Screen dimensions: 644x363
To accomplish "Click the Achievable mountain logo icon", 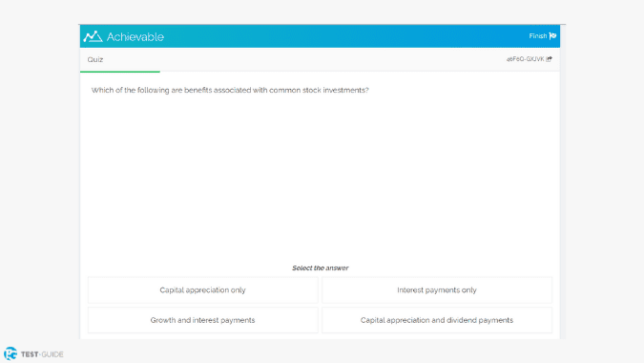I will pyautogui.click(x=93, y=36).
